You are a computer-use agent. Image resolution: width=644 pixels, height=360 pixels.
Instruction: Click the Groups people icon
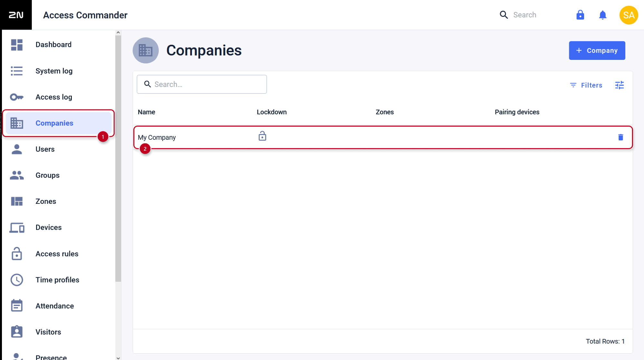point(17,175)
